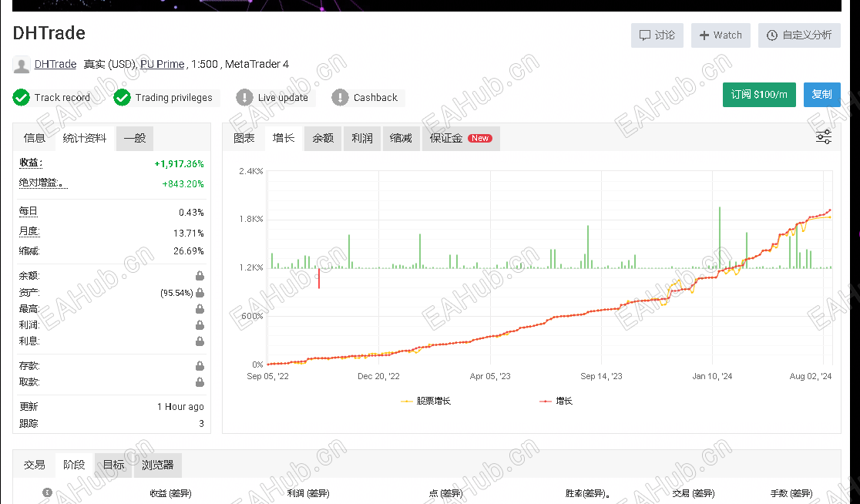The height and width of the screenshot is (504, 860).
Task: Click the 每日 daily label
Action: click(x=28, y=211)
